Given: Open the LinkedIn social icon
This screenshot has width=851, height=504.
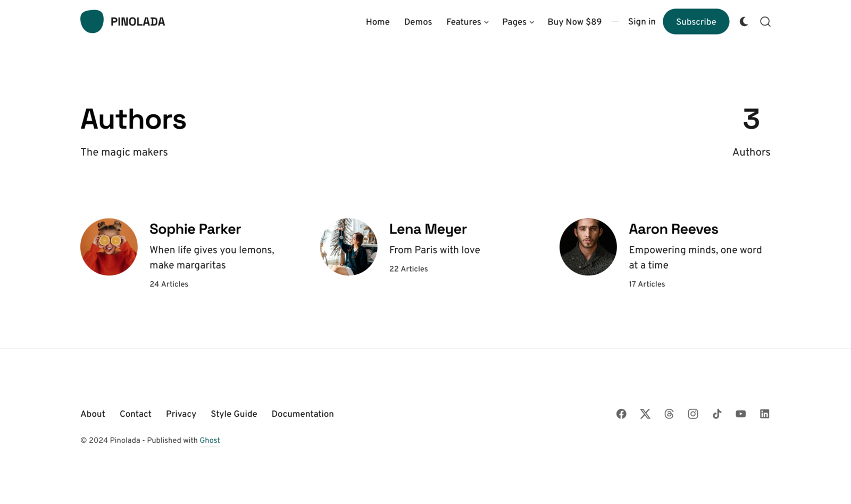Looking at the screenshot, I should 764,414.
